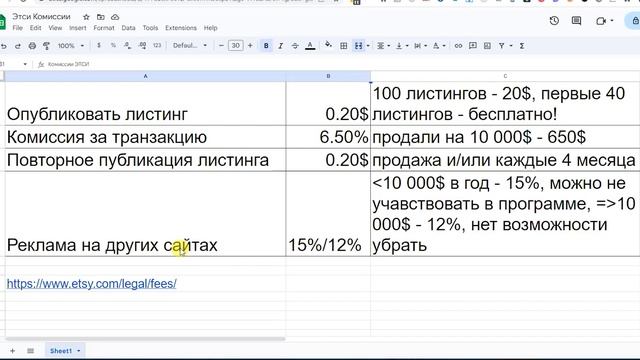640x360 pixels.
Task: Select the cell '15%/12%'
Action: [x=328, y=214]
